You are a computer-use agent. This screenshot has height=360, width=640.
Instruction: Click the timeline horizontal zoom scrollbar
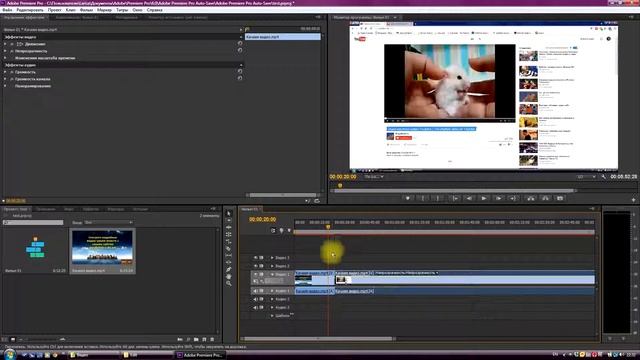click(x=318, y=338)
